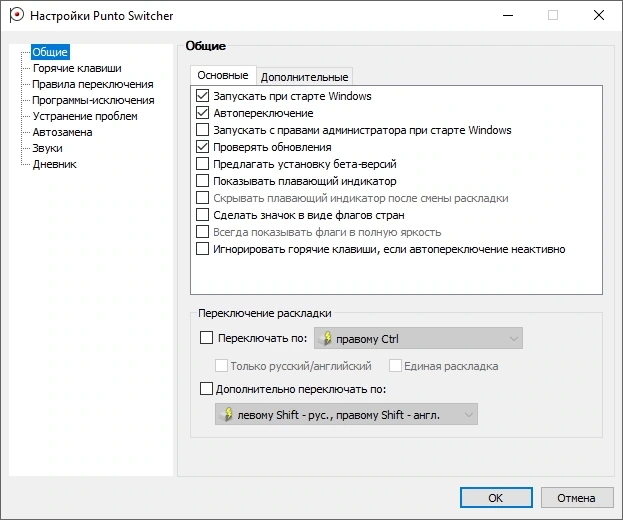This screenshot has width=623, height=520.
Task: Uncheck Проверять обновления
Action: tap(203, 147)
